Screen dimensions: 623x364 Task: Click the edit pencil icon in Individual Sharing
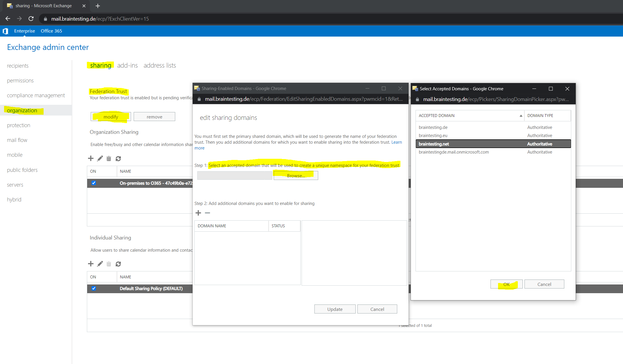pyautogui.click(x=100, y=264)
